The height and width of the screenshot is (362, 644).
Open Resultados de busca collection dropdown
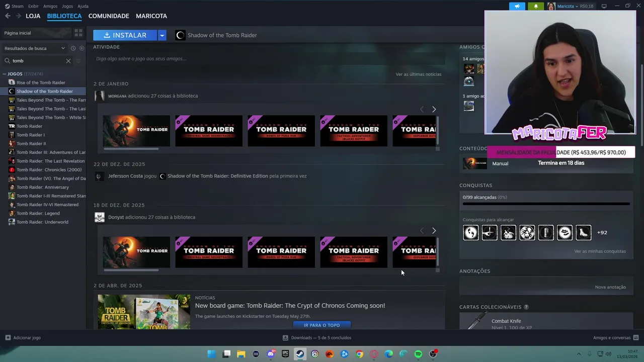pos(34,48)
